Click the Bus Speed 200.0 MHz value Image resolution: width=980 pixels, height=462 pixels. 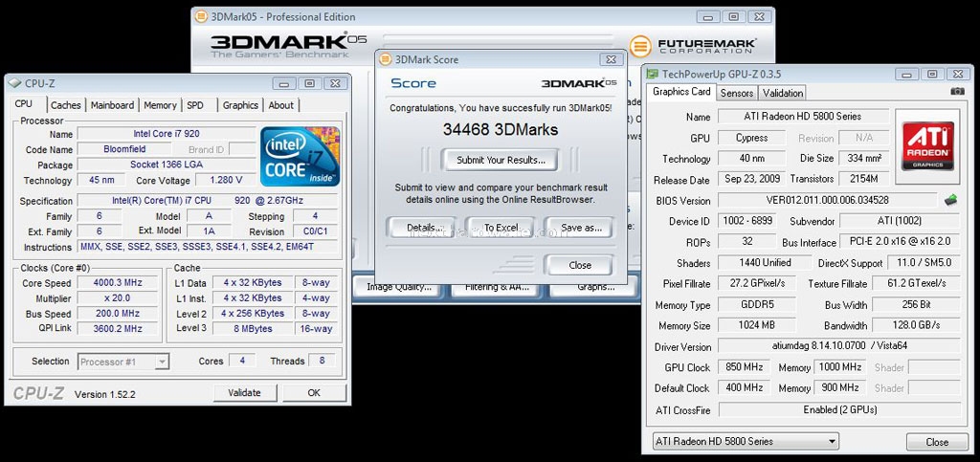pyautogui.click(x=118, y=314)
